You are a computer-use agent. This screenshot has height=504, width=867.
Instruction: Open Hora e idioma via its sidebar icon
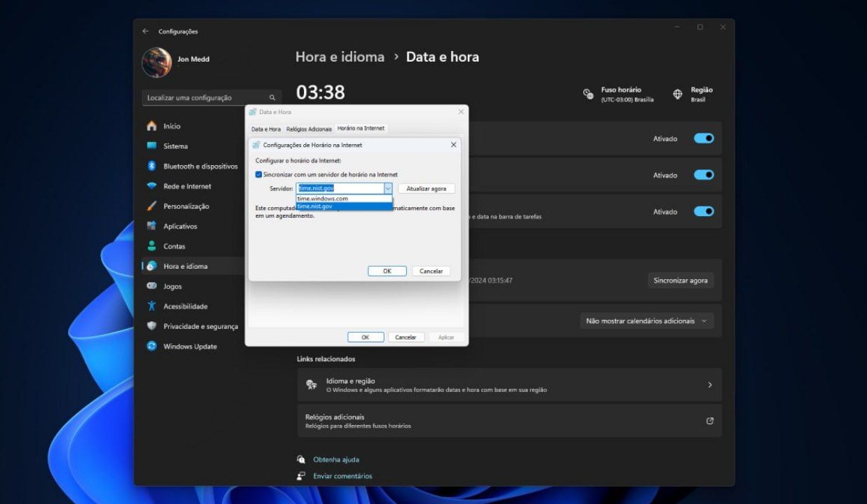click(151, 266)
